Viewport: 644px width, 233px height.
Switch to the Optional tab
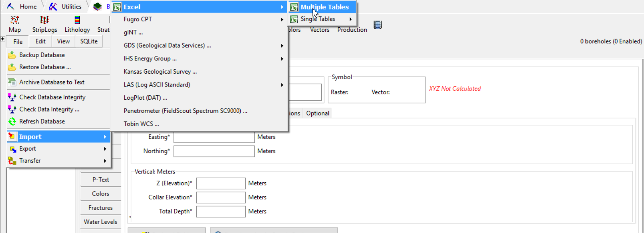(317, 113)
